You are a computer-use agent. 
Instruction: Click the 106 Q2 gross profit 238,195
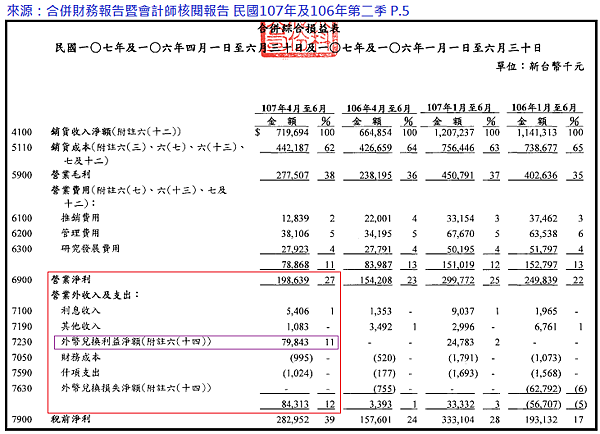375,175
